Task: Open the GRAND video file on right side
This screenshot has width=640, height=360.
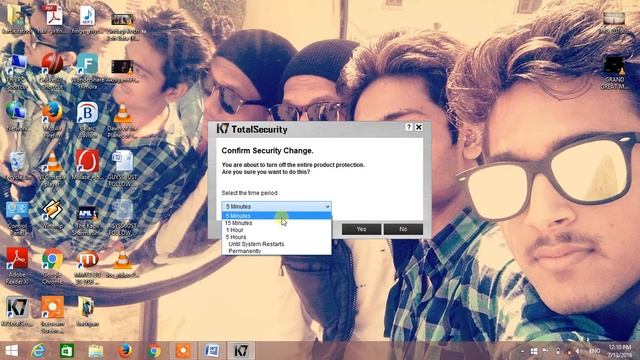Action: [614, 73]
